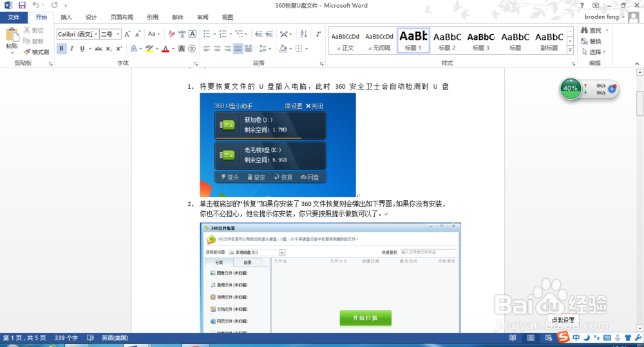644x347 pixels.
Task: Cut selection with 剪切 scissors
Action: [33, 30]
